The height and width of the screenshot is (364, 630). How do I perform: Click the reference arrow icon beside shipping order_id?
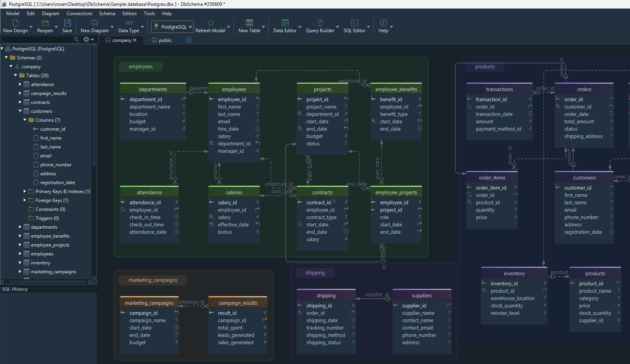353,312
